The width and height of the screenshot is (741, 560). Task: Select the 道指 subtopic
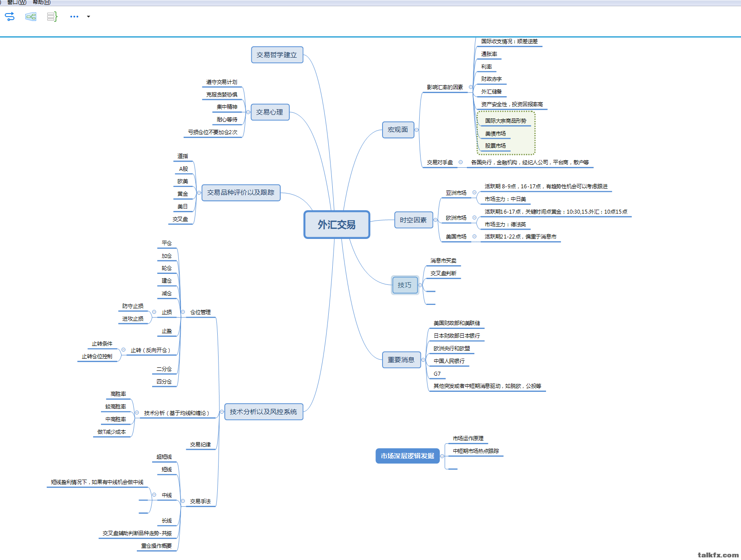click(x=183, y=156)
